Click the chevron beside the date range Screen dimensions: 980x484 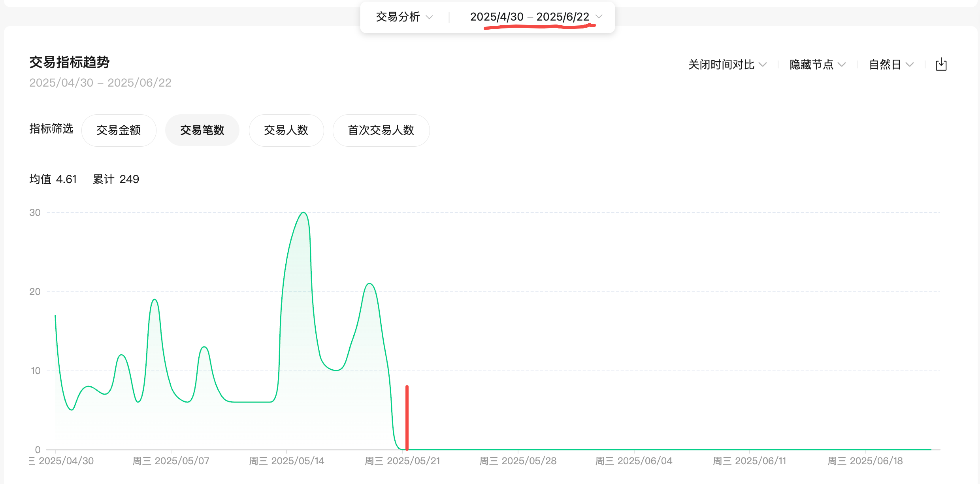pos(599,17)
